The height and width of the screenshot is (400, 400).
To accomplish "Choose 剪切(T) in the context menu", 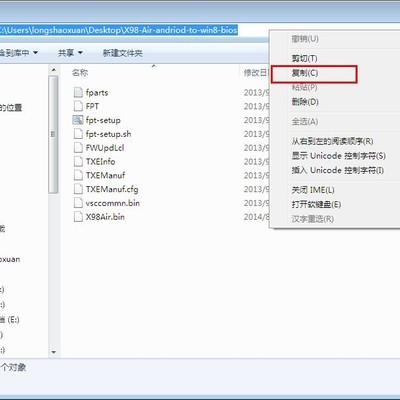I will point(304,59).
